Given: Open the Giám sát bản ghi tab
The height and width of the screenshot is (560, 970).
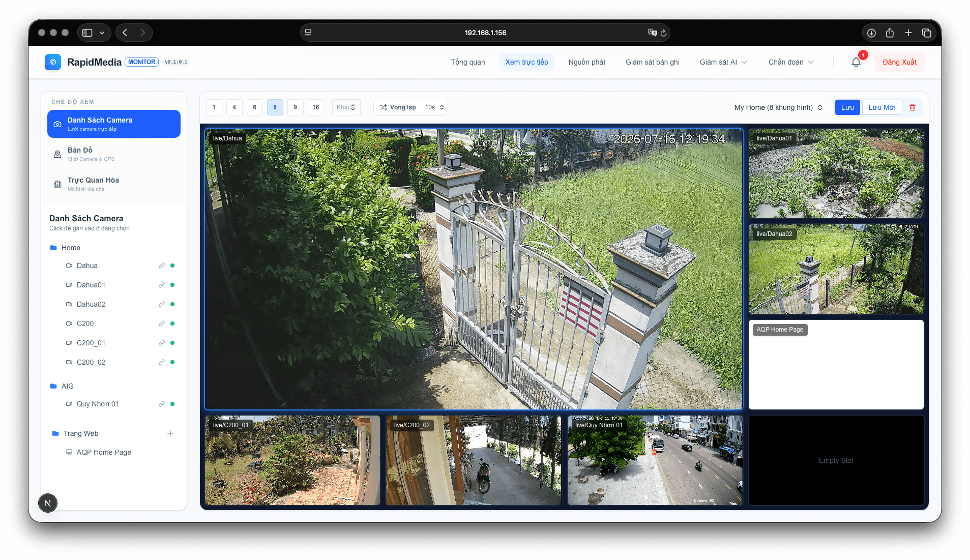Looking at the screenshot, I should (x=653, y=62).
